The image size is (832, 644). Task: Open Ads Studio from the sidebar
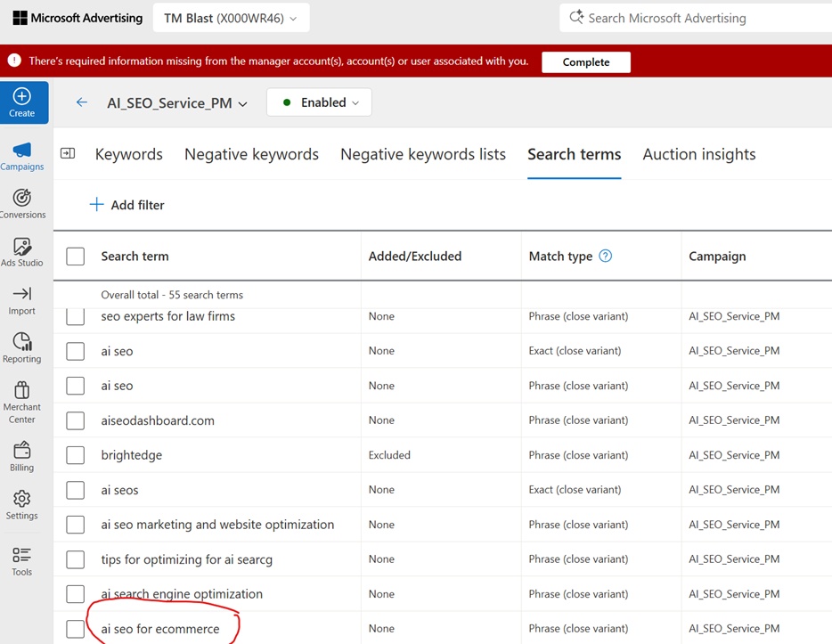[22, 248]
